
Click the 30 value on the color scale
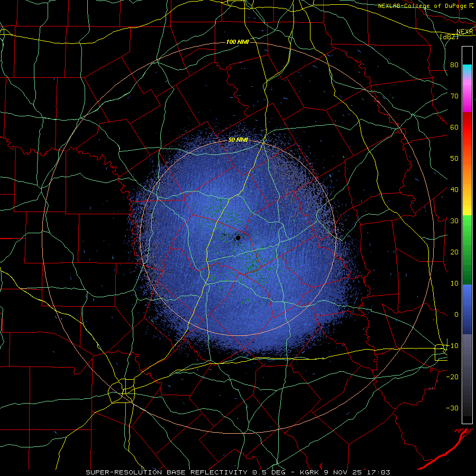(454, 221)
